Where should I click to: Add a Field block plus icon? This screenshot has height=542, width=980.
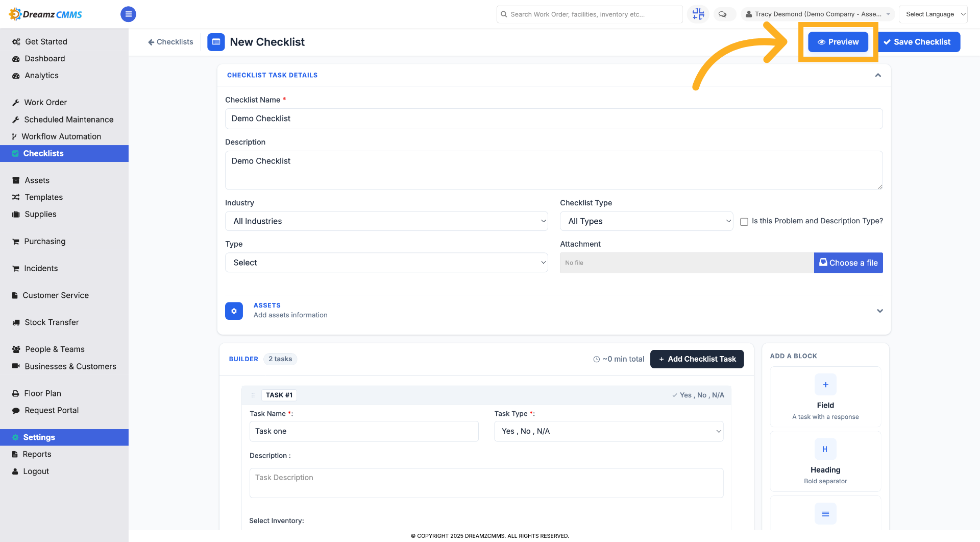pyautogui.click(x=825, y=385)
